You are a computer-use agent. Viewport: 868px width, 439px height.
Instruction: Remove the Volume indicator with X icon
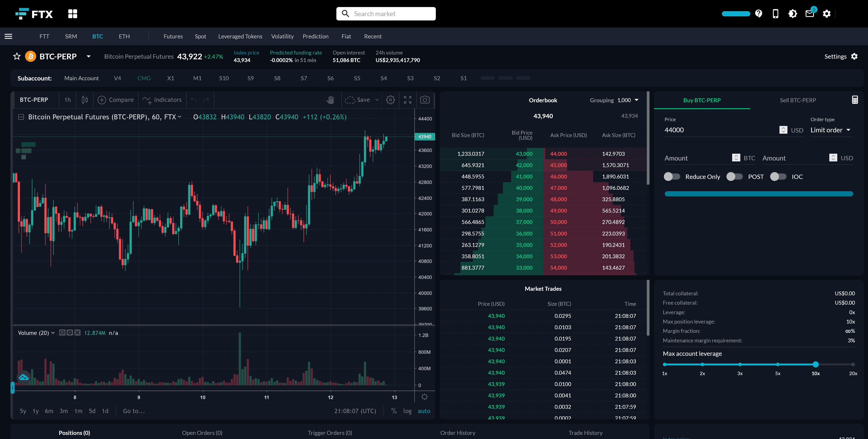tap(78, 333)
